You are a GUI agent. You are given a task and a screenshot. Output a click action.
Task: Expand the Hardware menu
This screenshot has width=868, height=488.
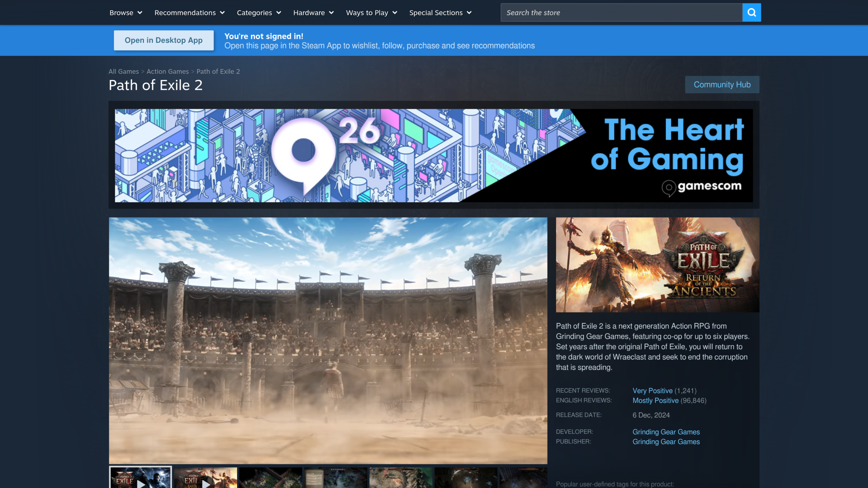313,13
